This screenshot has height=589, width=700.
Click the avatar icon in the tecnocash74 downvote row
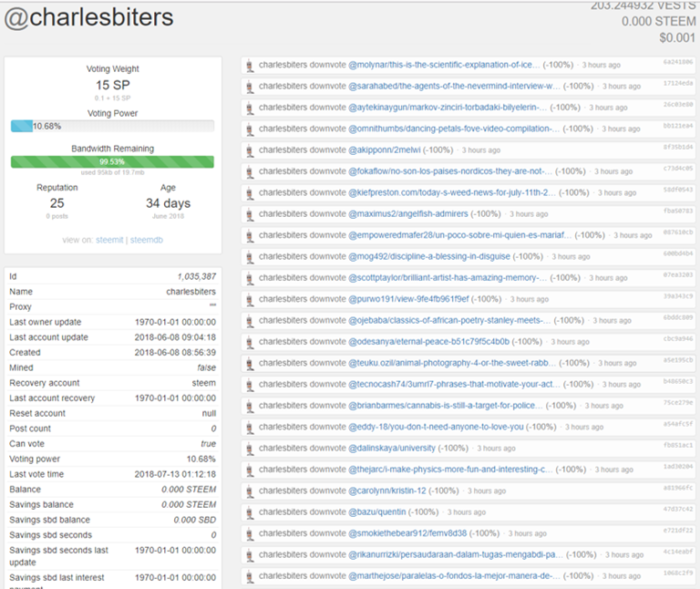click(x=250, y=385)
